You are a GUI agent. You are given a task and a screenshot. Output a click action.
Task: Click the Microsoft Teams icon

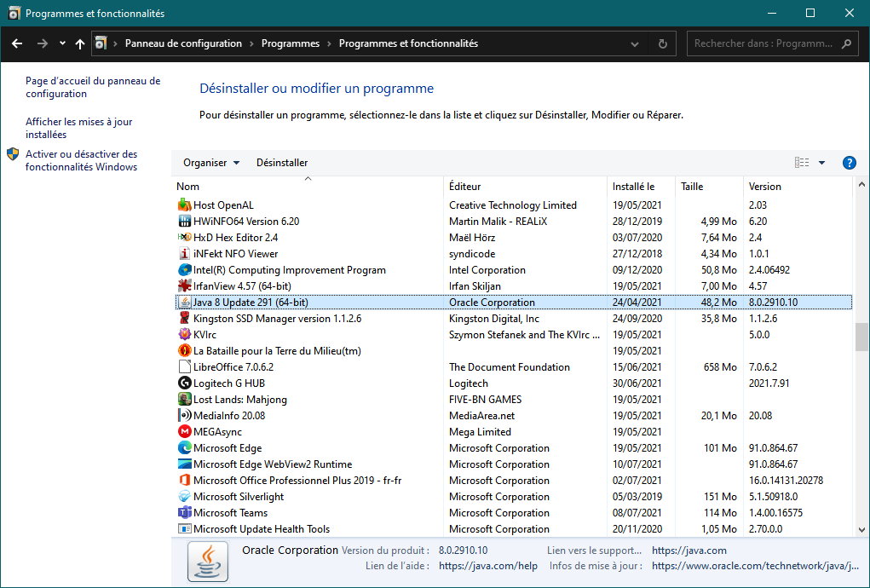[184, 512]
